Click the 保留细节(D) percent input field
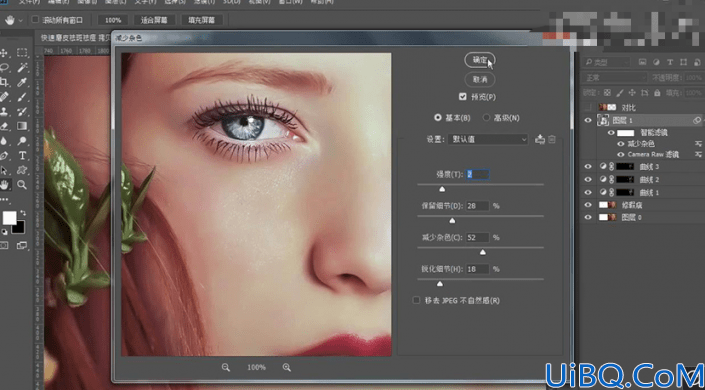The height and width of the screenshot is (390, 705). click(477, 206)
